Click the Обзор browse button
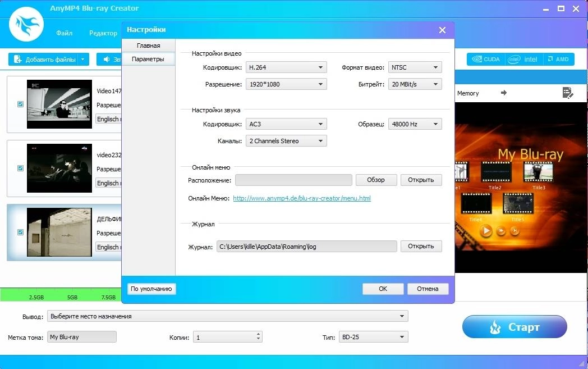Image resolution: width=588 pixels, height=369 pixels. (376, 180)
